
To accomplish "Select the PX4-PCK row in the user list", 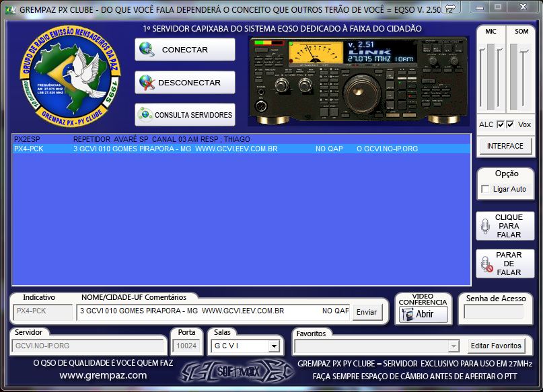I will [242, 149].
